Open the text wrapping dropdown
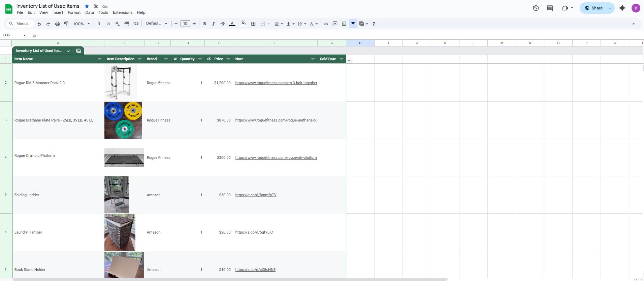This screenshot has height=281, width=644. point(302,24)
